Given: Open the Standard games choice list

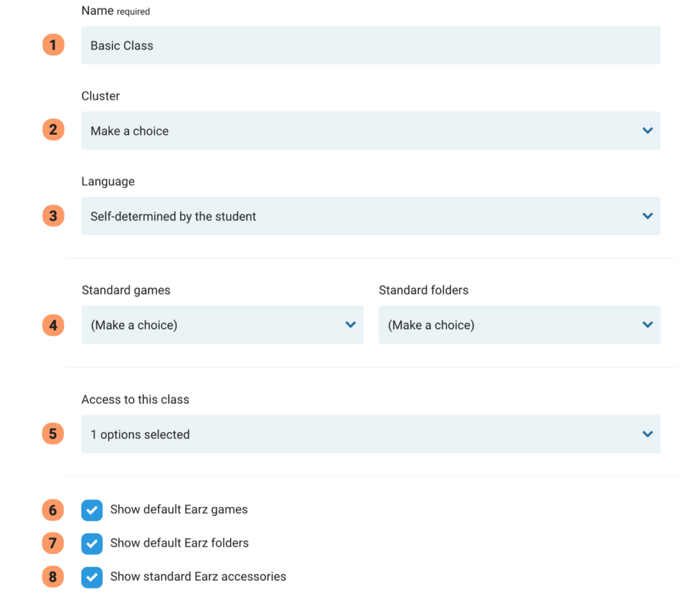Looking at the screenshot, I should click(222, 324).
